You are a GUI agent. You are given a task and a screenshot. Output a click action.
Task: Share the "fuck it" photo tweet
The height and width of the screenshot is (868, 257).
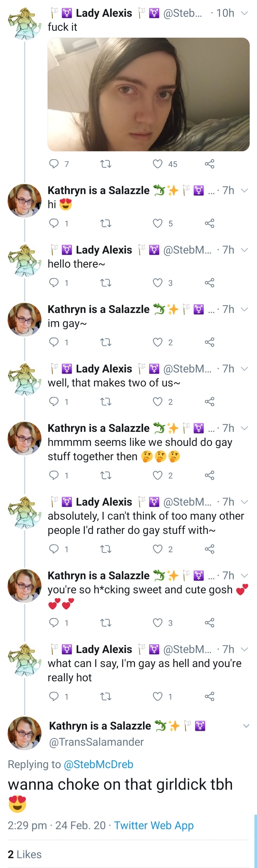point(209,164)
